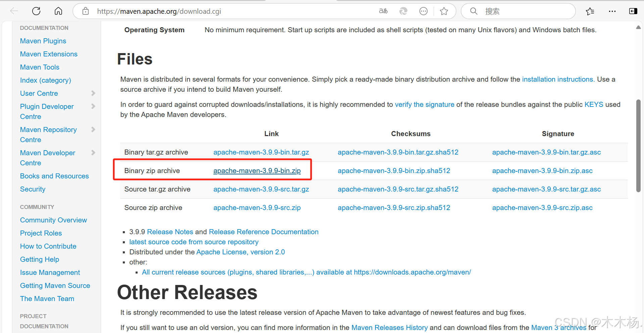Open apache-maven-3.9.9-src.tar.gz.asc signature
The width and height of the screenshot is (644, 333).
(546, 189)
